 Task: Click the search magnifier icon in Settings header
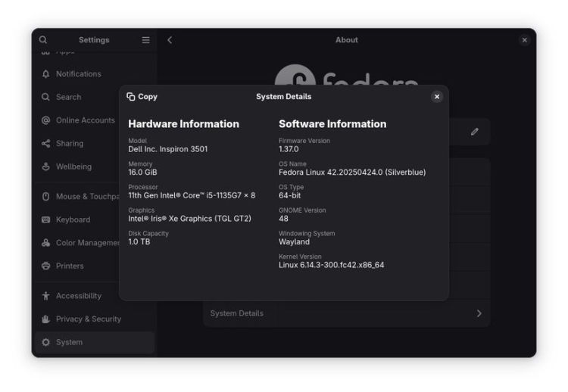[x=43, y=40]
